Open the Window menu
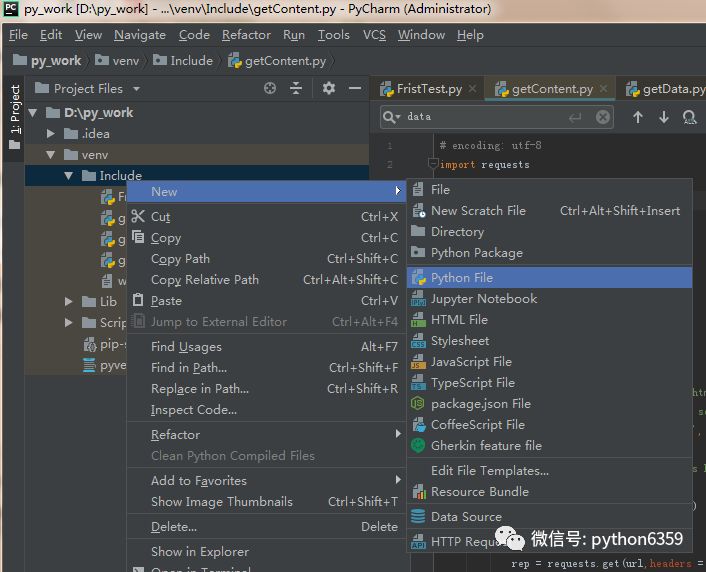This screenshot has width=706, height=572. [421, 35]
